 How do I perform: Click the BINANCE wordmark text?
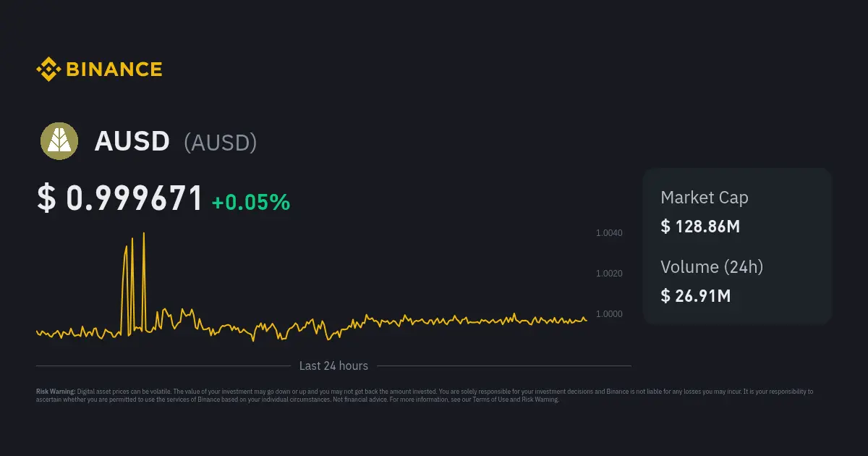point(114,69)
